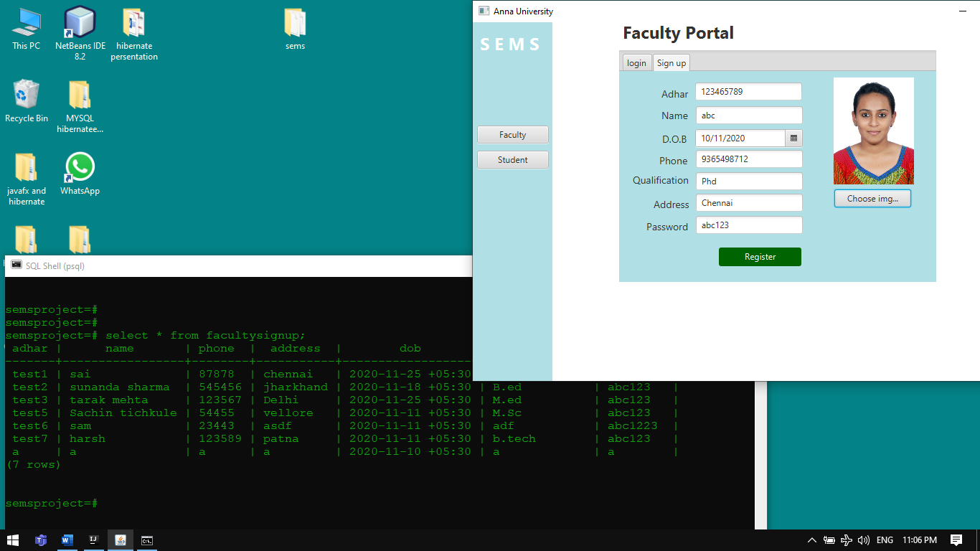The image size is (980, 551).
Task: Open This PC
Action: [26, 27]
